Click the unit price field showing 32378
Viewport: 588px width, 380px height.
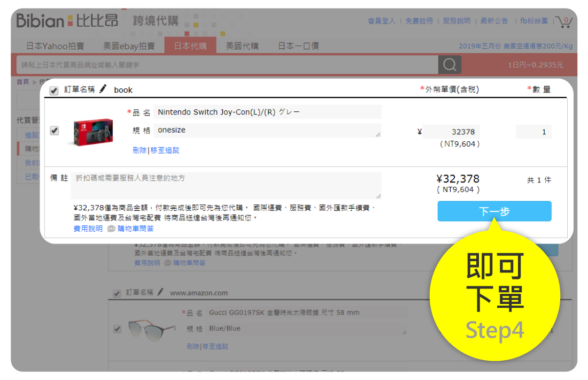pyautogui.click(x=451, y=132)
